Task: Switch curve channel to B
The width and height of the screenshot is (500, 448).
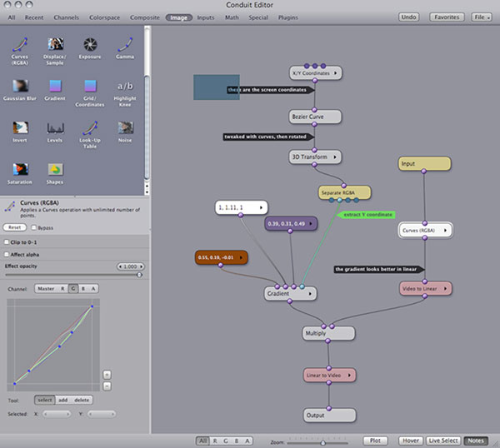Action: click(83, 289)
